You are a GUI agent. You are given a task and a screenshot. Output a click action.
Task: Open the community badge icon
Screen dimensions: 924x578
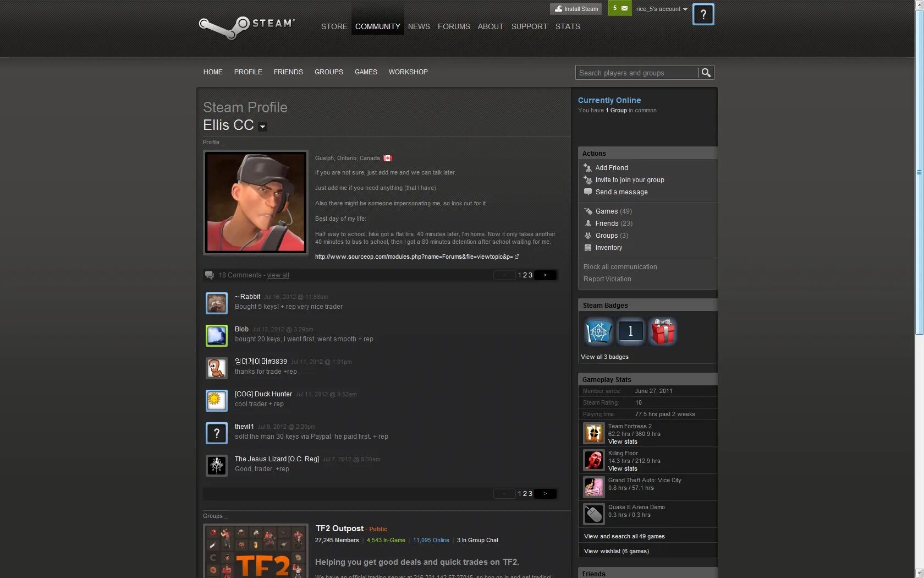[x=598, y=331]
